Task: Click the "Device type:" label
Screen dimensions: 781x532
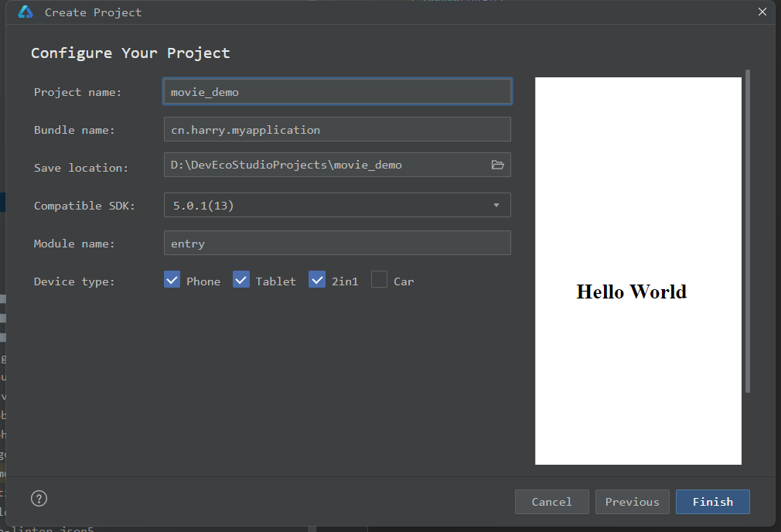Action: pos(74,281)
